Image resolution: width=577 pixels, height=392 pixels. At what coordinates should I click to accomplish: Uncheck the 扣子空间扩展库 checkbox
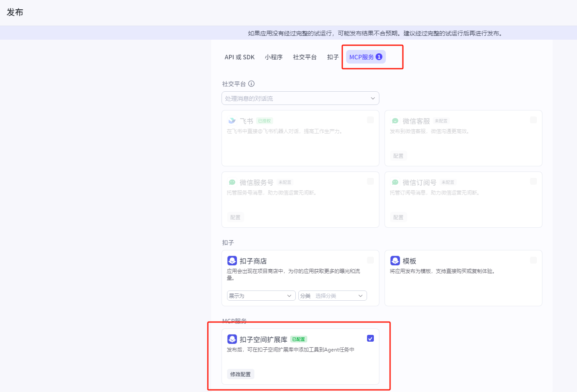370,339
